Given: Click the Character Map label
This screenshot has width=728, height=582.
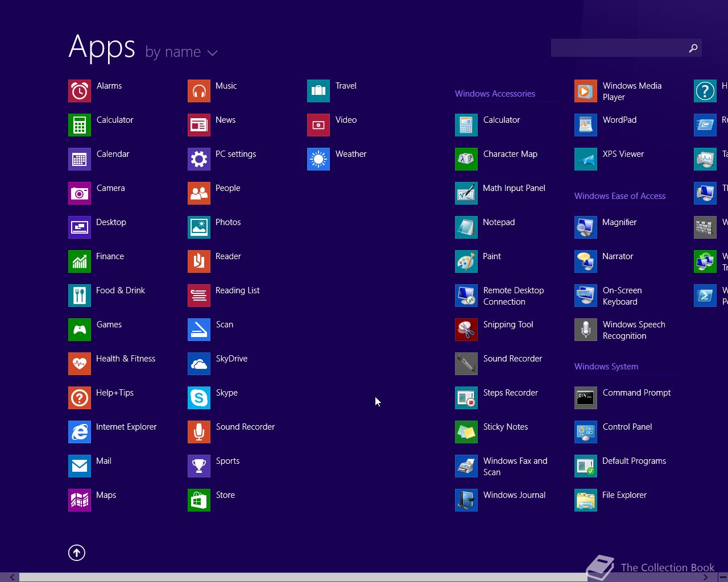Looking at the screenshot, I should [510, 154].
